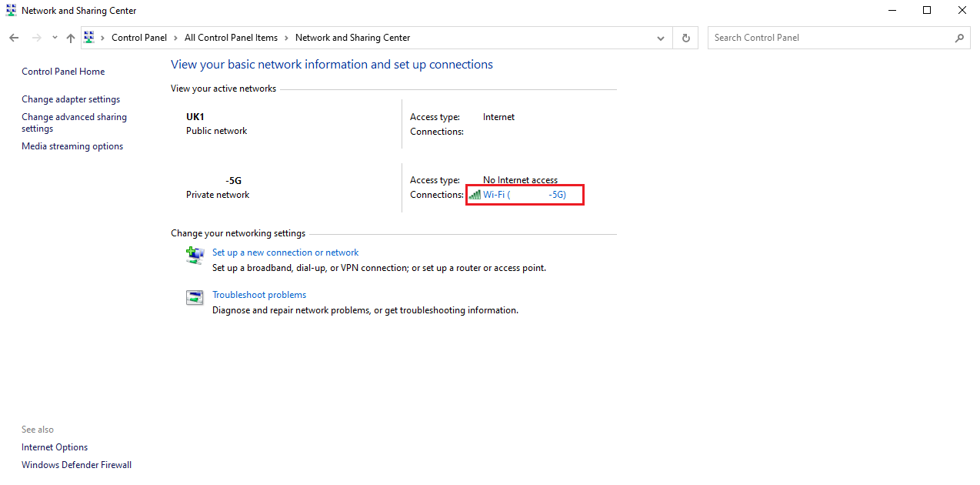Open the Recent locations dropdown arrow
Viewport: 980px width, 485px height.
tap(55, 38)
